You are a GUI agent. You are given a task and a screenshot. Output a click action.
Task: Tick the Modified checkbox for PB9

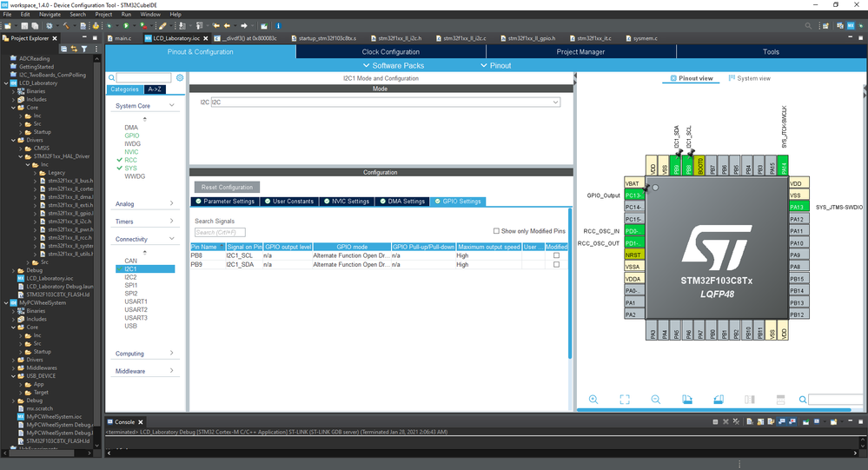tap(556, 265)
